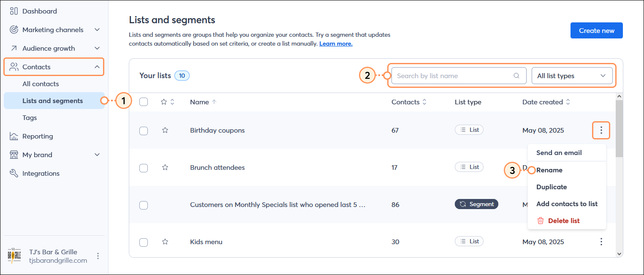Click the Create new button

tap(597, 30)
